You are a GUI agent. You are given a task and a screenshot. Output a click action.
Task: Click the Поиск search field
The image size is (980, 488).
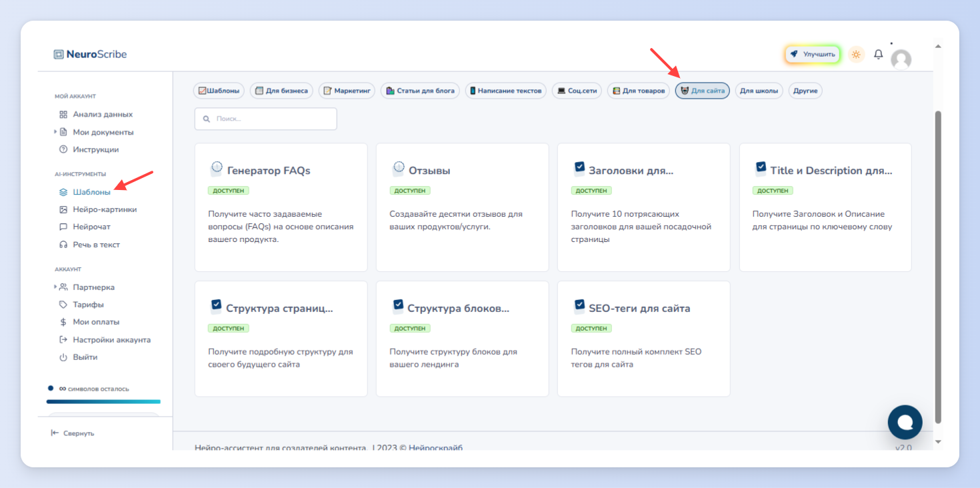266,119
